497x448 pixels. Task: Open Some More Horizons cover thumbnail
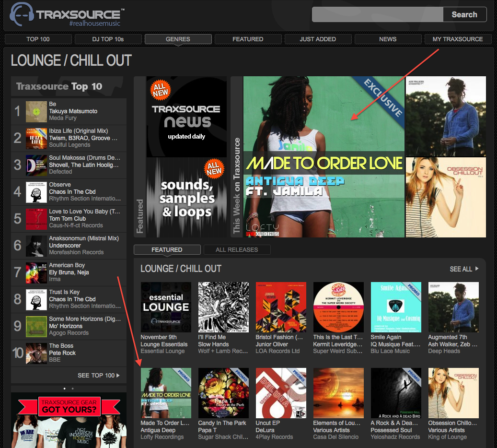tap(36, 327)
